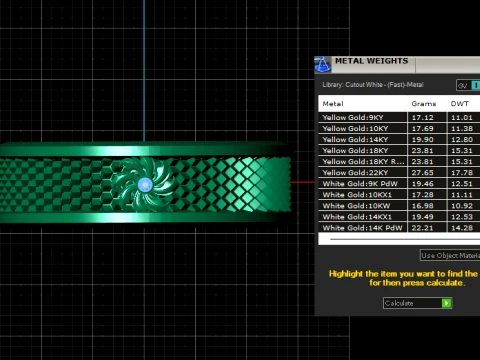
Task: Click the blue gemstone on the ring
Action: [x=145, y=184]
